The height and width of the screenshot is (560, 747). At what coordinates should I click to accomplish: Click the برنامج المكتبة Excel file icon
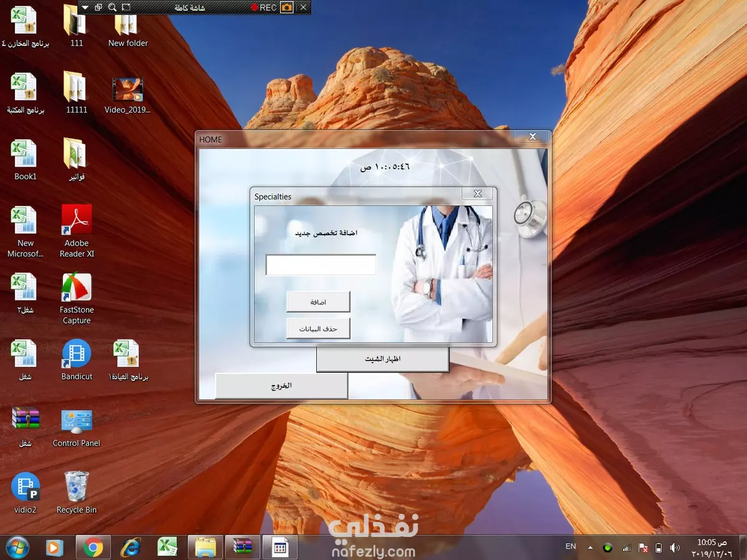tap(25, 93)
